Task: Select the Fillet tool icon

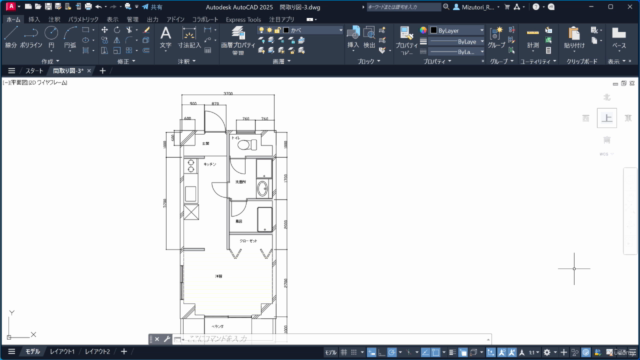Action: pos(129,40)
